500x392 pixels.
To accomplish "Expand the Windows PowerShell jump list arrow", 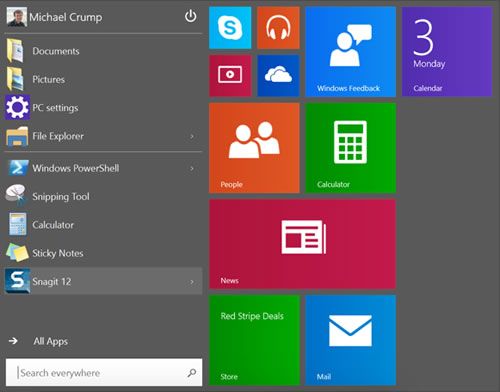I will pyautogui.click(x=192, y=168).
